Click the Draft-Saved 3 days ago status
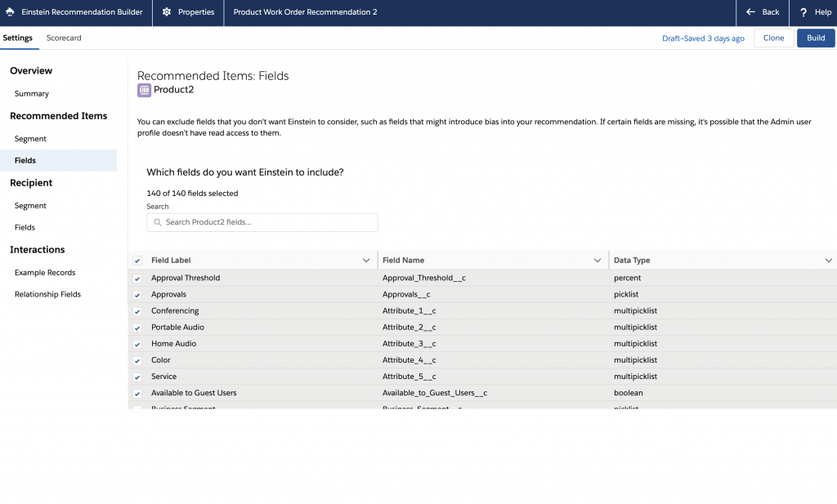This screenshot has width=837, height=504. (x=703, y=38)
